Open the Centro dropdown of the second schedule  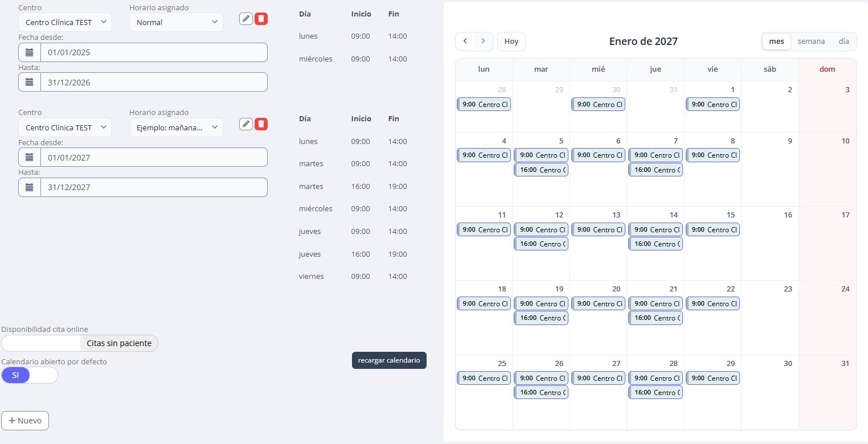click(x=65, y=128)
